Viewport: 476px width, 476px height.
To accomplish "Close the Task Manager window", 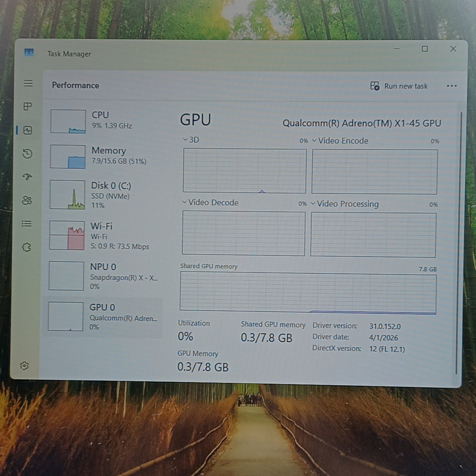I will [453, 48].
